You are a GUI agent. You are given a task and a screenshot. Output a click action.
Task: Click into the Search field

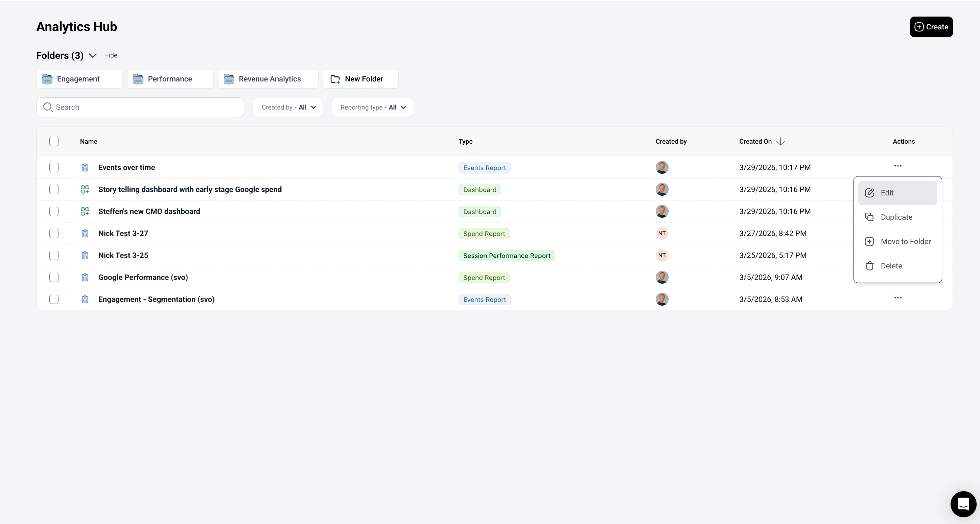[x=145, y=107]
